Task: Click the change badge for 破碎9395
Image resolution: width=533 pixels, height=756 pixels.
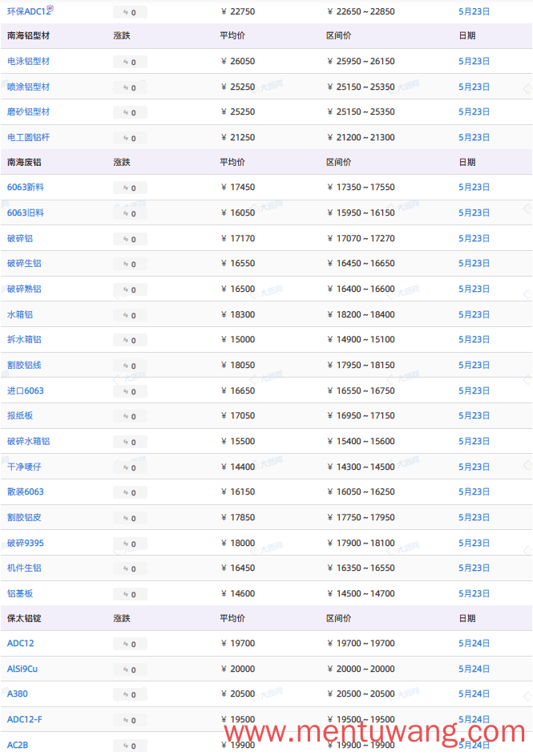Action: tap(130, 544)
